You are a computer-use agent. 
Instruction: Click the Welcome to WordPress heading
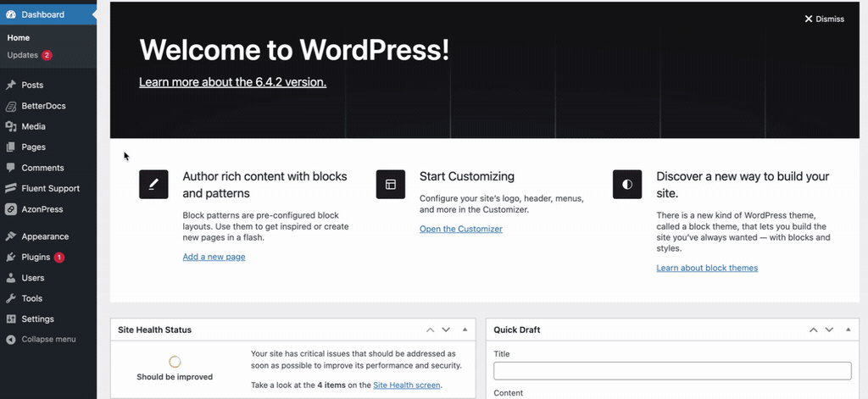[x=294, y=50]
